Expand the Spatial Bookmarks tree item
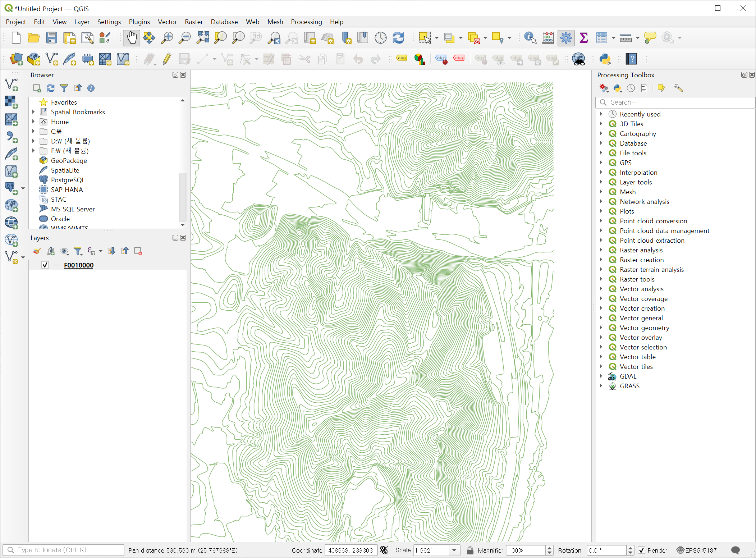This screenshot has height=558, width=756. [33, 112]
